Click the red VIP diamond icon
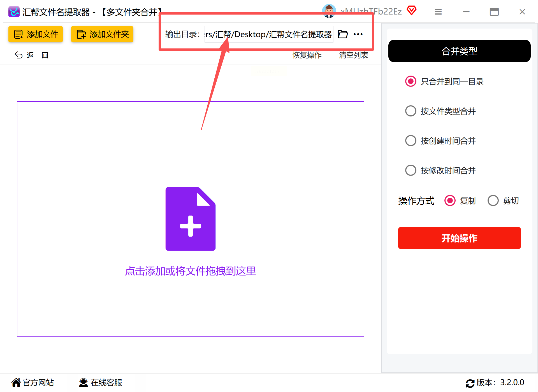The height and width of the screenshot is (392, 538). coord(411,11)
